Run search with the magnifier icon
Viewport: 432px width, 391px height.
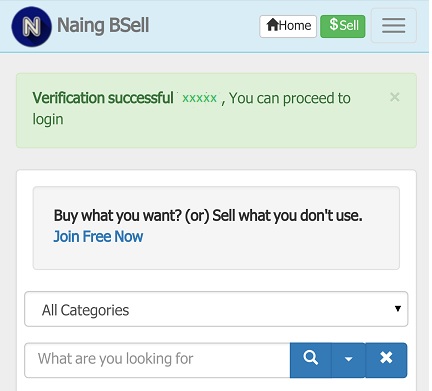[x=311, y=360]
